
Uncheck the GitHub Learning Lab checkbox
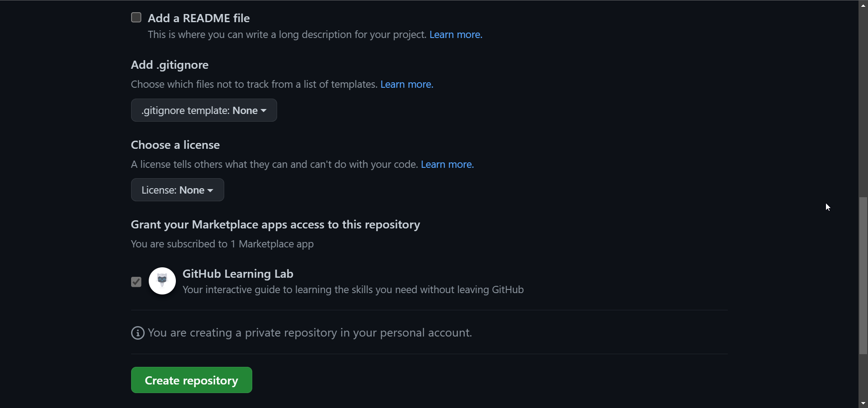[136, 282]
